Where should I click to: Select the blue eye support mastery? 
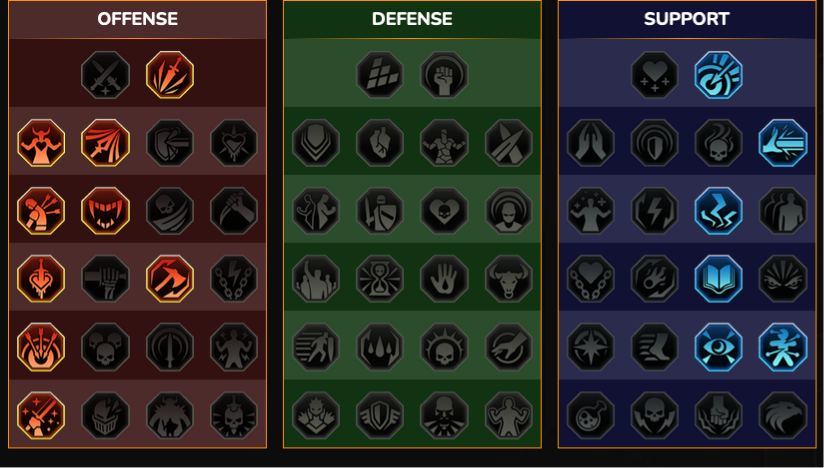point(718,347)
